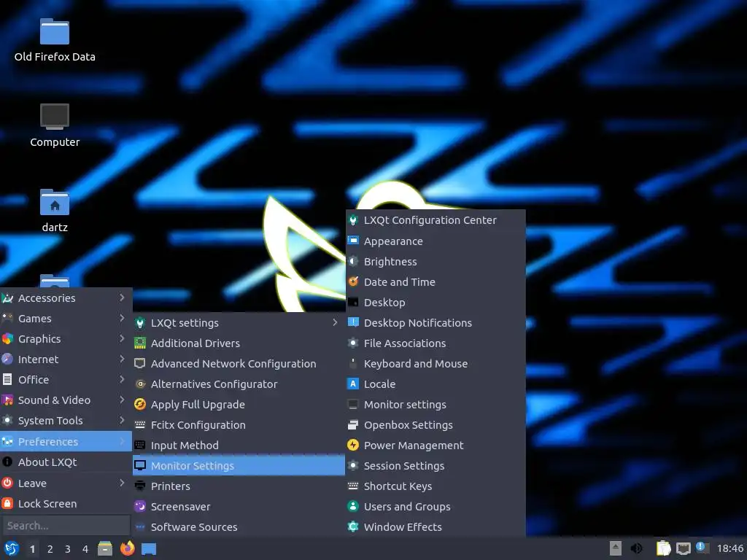Open the file manager taskbar icon
747x560 pixels.
[x=105, y=548]
